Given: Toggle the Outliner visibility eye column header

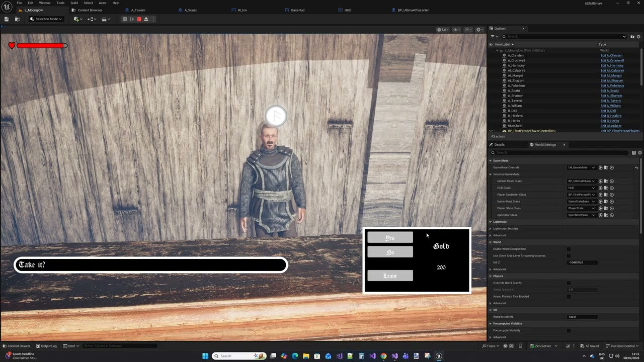Looking at the screenshot, I should click(x=491, y=44).
